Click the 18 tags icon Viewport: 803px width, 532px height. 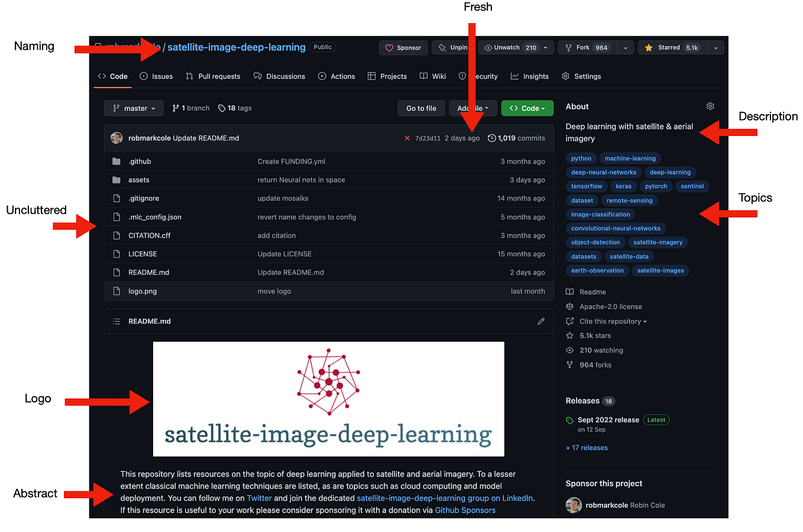[x=221, y=108]
